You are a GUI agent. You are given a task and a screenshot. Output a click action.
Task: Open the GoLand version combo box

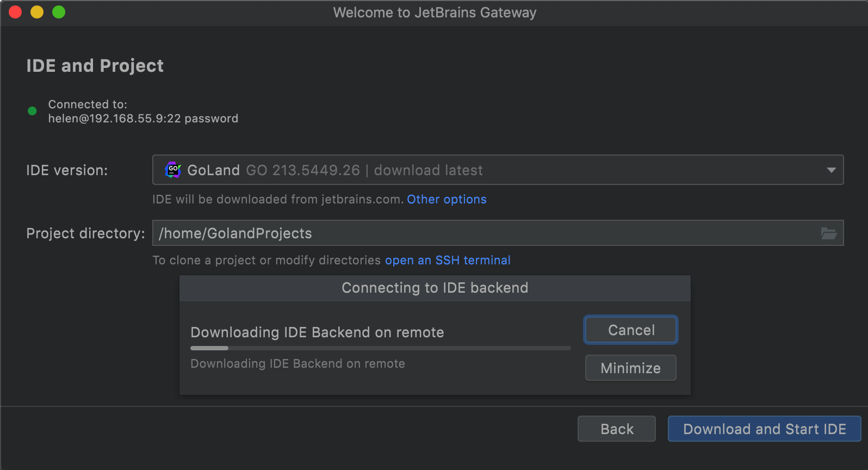click(489, 170)
